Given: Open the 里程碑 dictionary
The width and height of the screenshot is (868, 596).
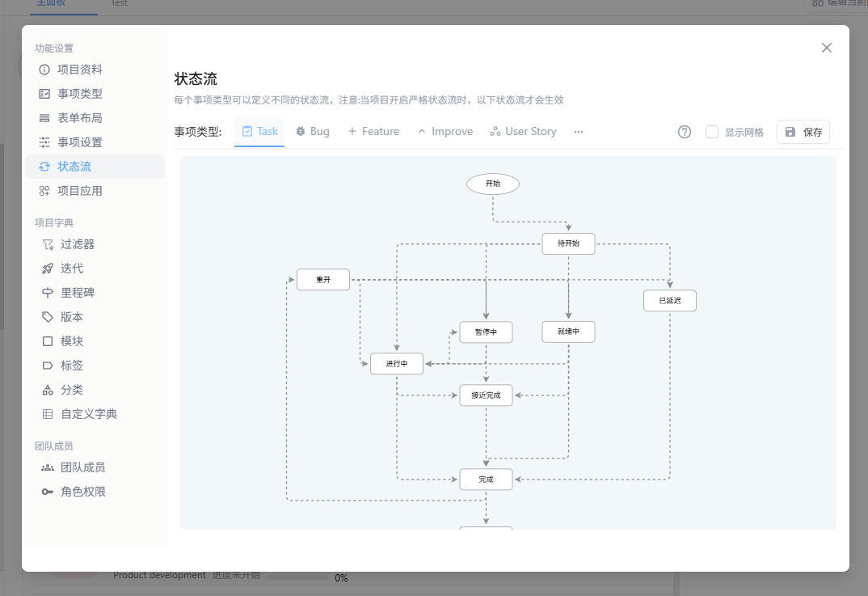Looking at the screenshot, I should (95, 293).
